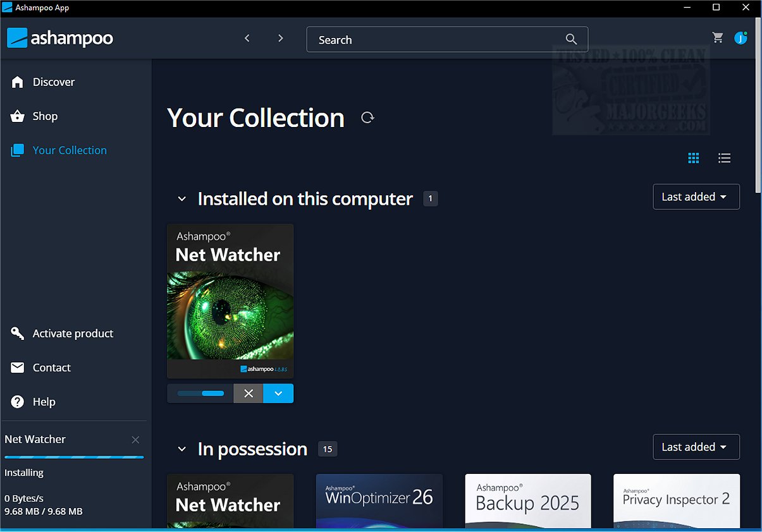Click the search magnifier icon

pos(571,39)
